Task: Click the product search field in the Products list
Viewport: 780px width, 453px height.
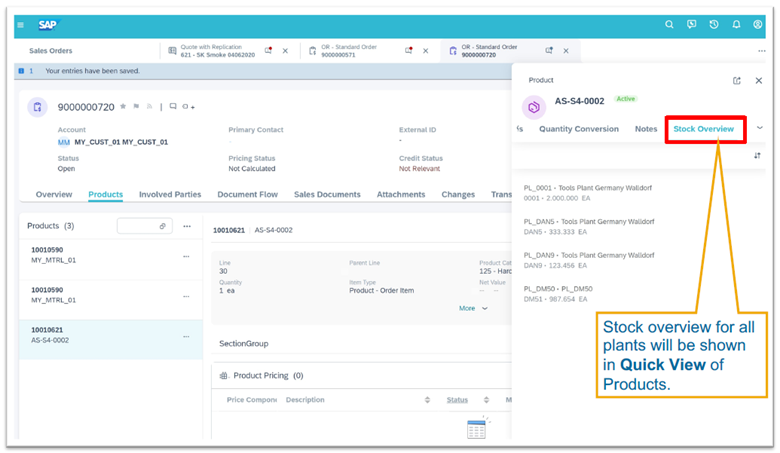Action: (145, 226)
